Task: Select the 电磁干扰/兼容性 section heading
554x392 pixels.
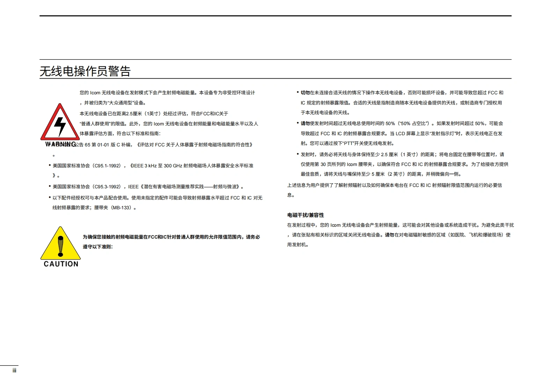Action: (x=305, y=215)
